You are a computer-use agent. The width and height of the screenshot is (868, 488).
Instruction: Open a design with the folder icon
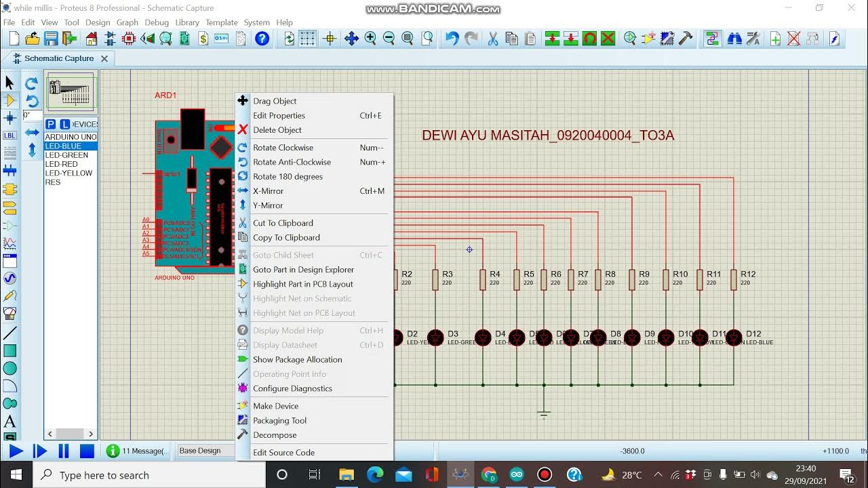[32, 39]
